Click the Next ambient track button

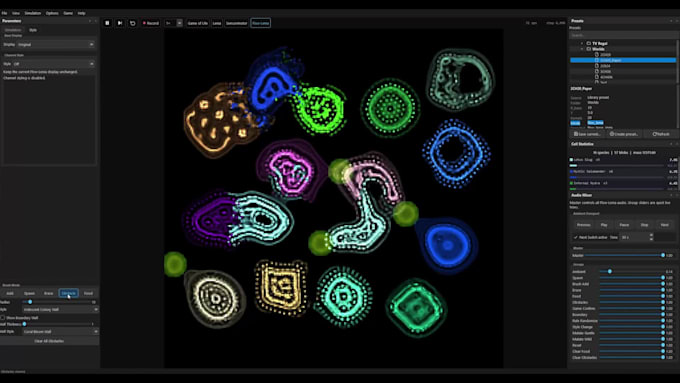pos(664,225)
